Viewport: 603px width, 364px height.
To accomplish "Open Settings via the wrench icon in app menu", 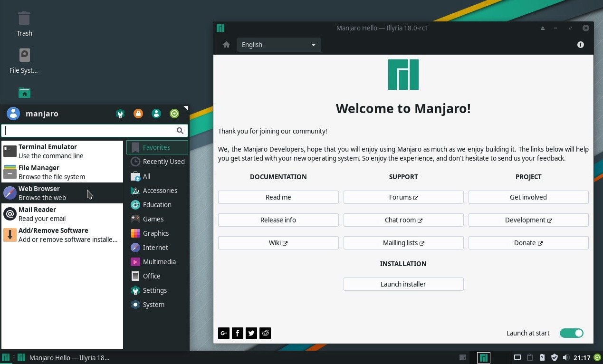I will [120, 114].
